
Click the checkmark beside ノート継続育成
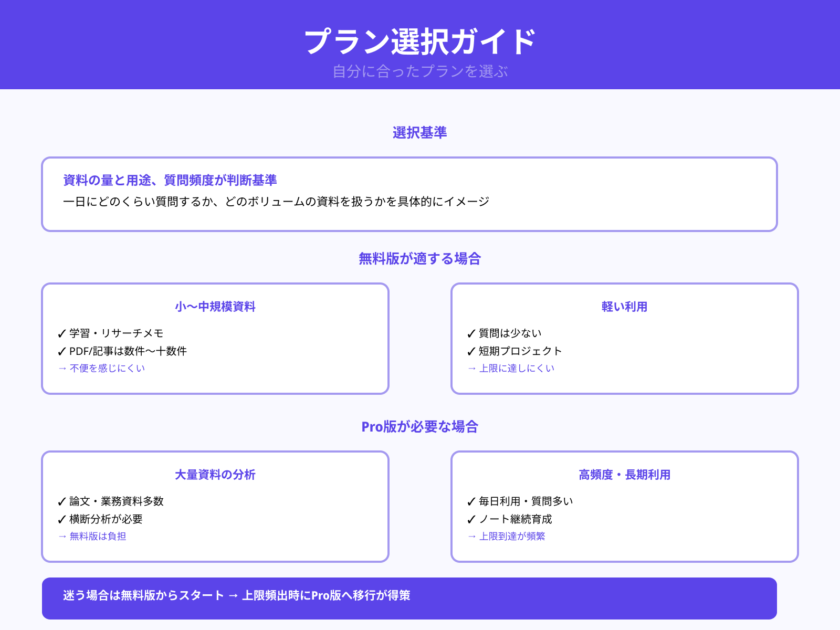point(470,519)
